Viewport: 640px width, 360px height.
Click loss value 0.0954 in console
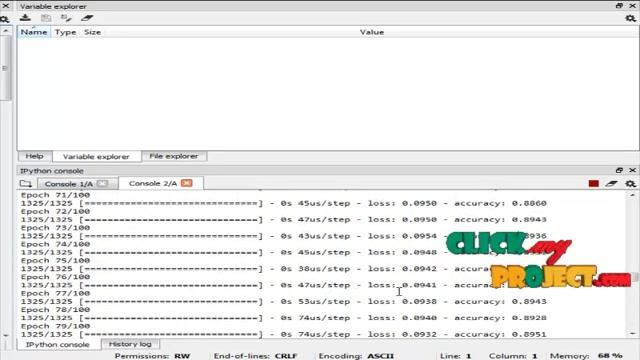(419, 236)
